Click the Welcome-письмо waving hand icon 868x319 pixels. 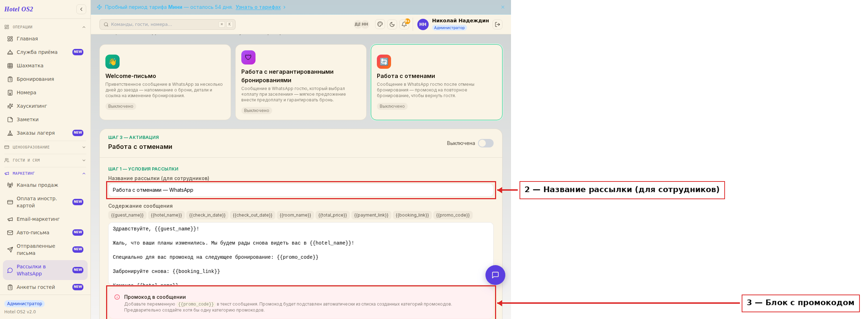tap(112, 62)
